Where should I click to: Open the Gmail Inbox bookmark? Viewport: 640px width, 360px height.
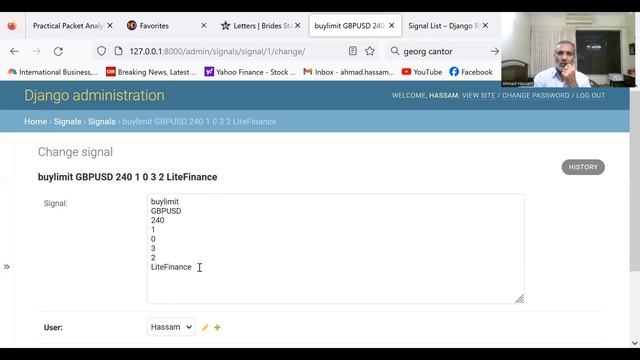coord(349,72)
